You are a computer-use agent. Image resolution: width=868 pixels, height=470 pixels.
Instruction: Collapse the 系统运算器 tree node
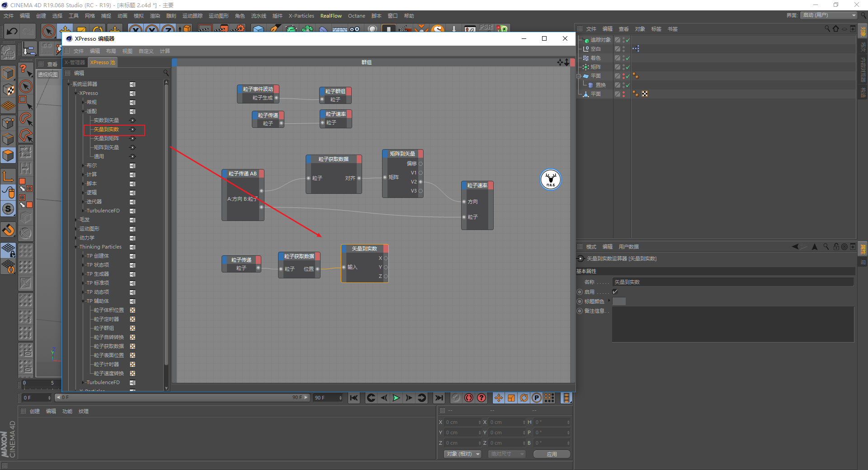[69, 84]
